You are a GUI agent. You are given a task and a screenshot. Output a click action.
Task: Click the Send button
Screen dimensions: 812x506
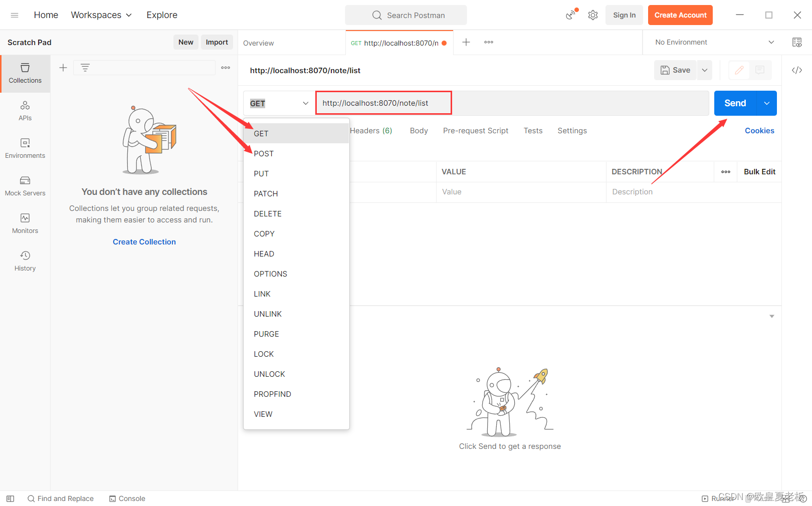[x=735, y=103]
